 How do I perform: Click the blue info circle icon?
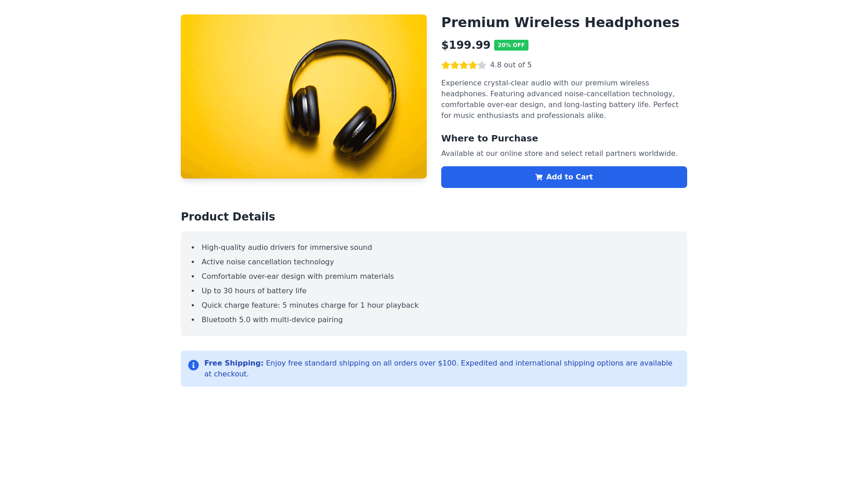[193, 365]
